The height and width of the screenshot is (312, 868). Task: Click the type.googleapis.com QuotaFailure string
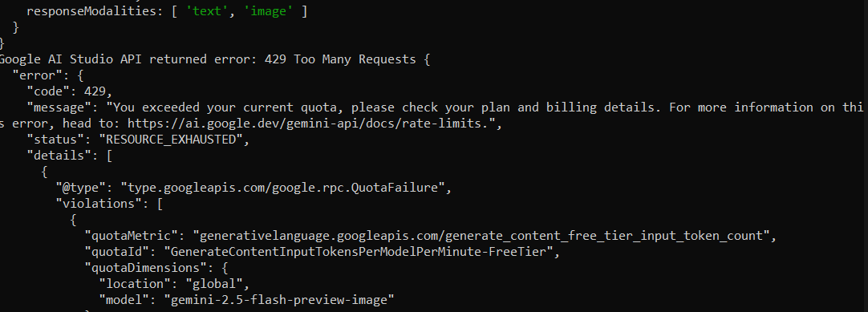(283, 188)
